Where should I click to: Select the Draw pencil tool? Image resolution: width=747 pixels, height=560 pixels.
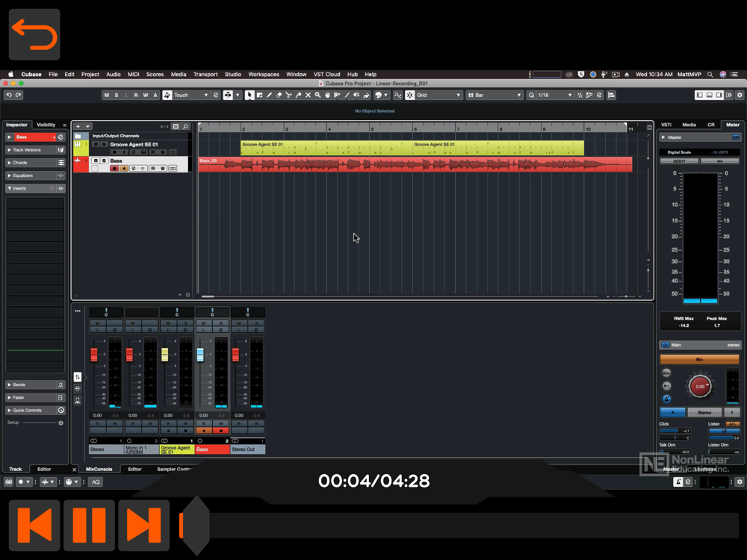[x=269, y=96]
